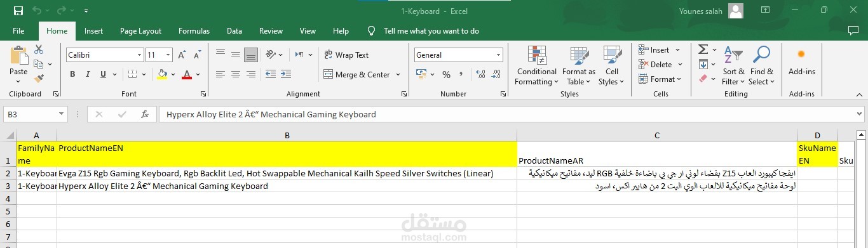Click the Save icon in the title bar
Viewport: 868px width, 248px height.
tap(18, 11)
